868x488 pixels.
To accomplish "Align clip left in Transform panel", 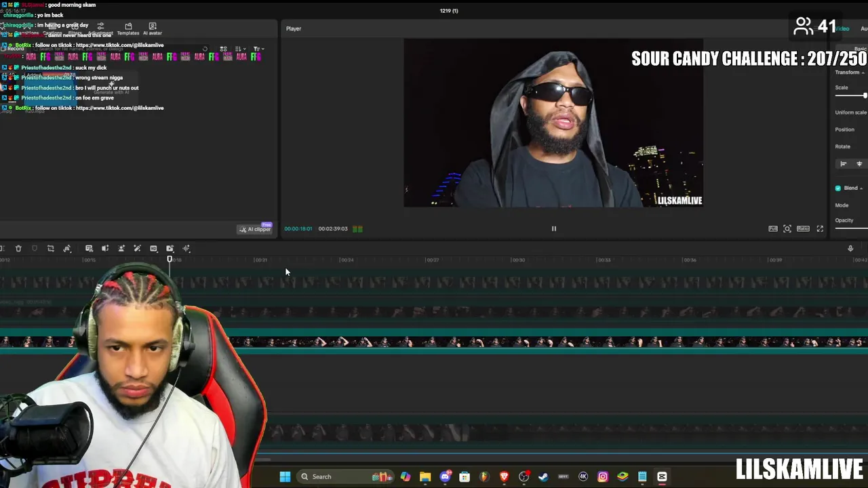I will [844, 164].
